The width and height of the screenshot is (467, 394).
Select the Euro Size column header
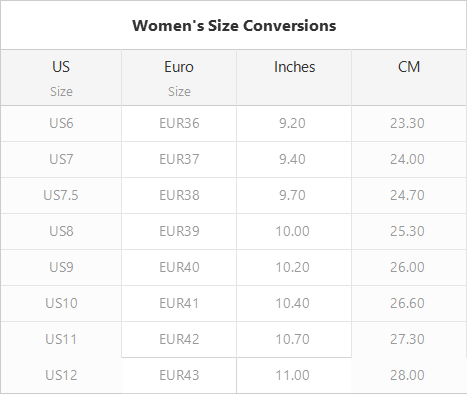point(179,78)
